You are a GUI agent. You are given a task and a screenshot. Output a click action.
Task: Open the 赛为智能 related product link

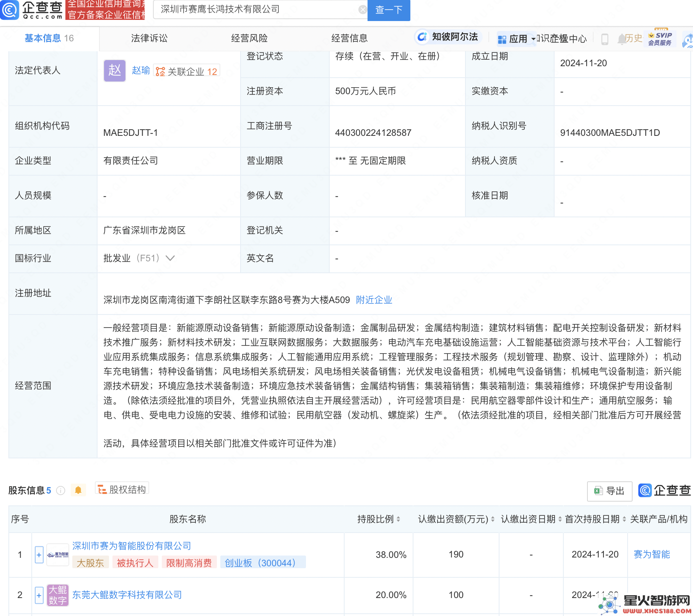point(652,554)
